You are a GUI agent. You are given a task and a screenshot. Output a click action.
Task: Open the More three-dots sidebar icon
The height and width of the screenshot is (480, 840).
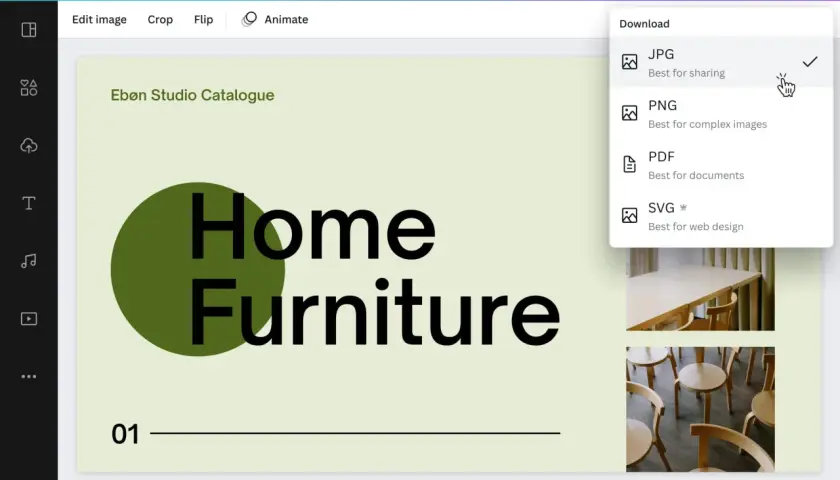point(29,377)
